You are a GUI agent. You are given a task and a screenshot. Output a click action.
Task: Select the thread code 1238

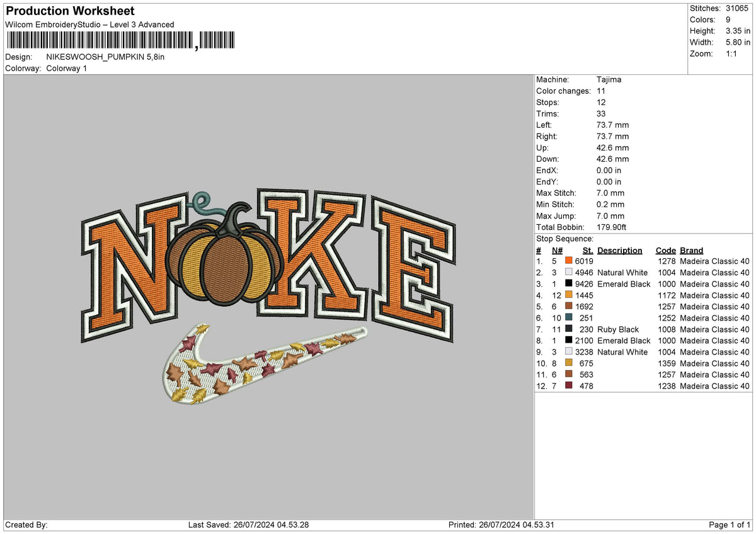(x=667, y=386)
